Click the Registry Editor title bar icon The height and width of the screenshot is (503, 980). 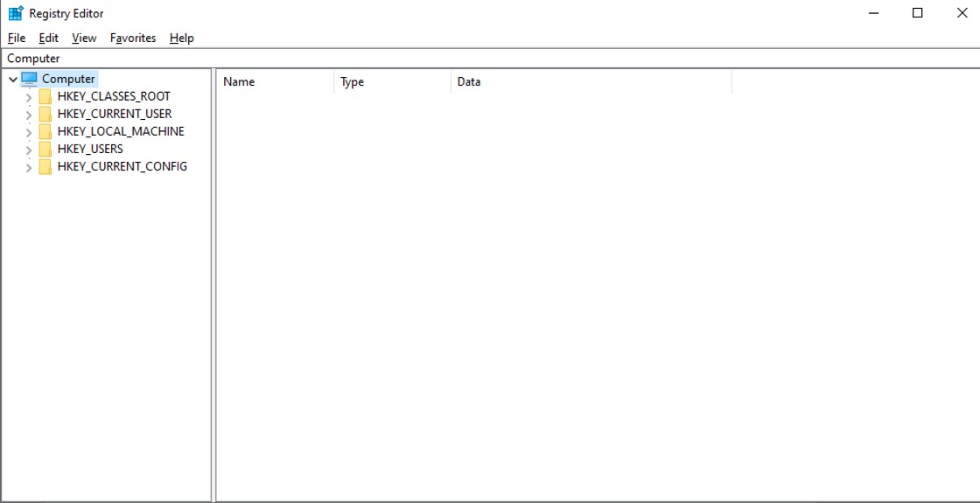(x=16, y=13)
